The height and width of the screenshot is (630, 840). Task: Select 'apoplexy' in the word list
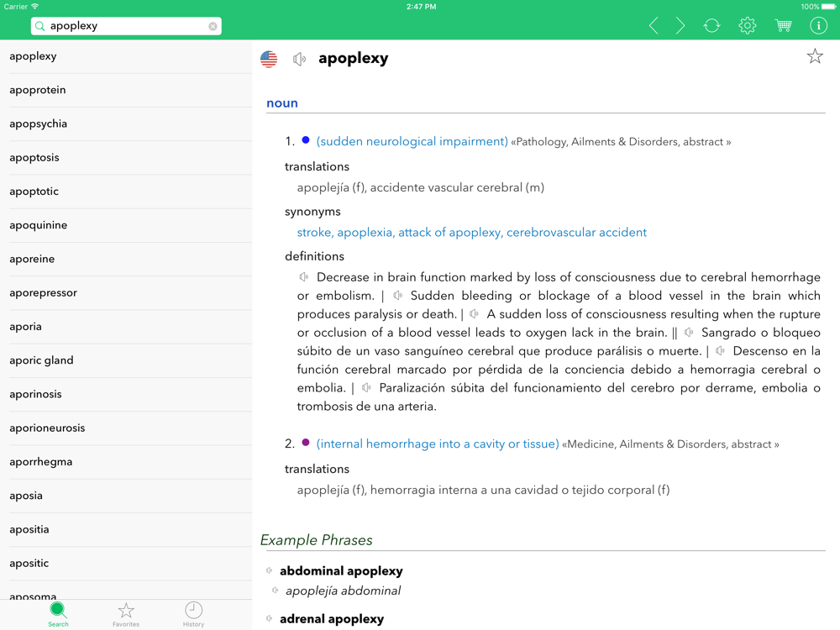coord(126,56)
